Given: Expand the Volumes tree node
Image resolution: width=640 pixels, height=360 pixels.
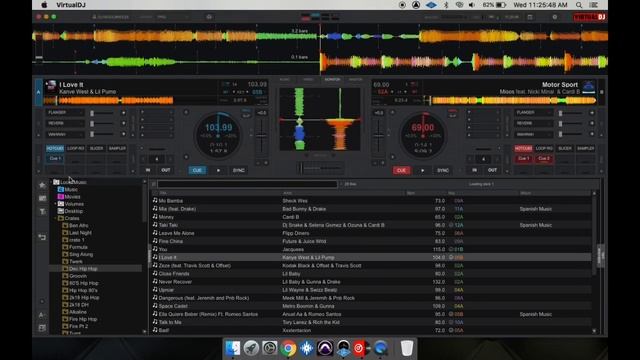Looking at the screenshot, I should click(56, 204).
